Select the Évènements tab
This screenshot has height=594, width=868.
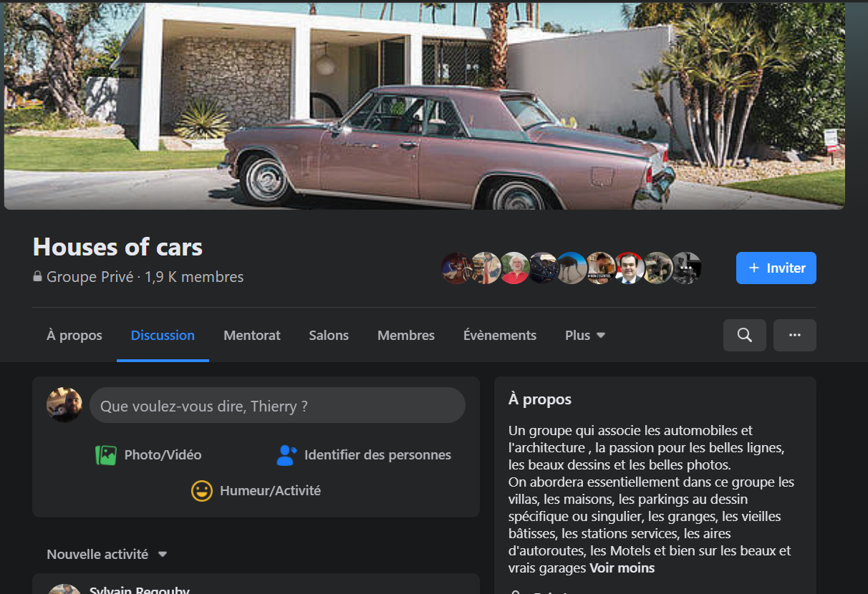500,335
